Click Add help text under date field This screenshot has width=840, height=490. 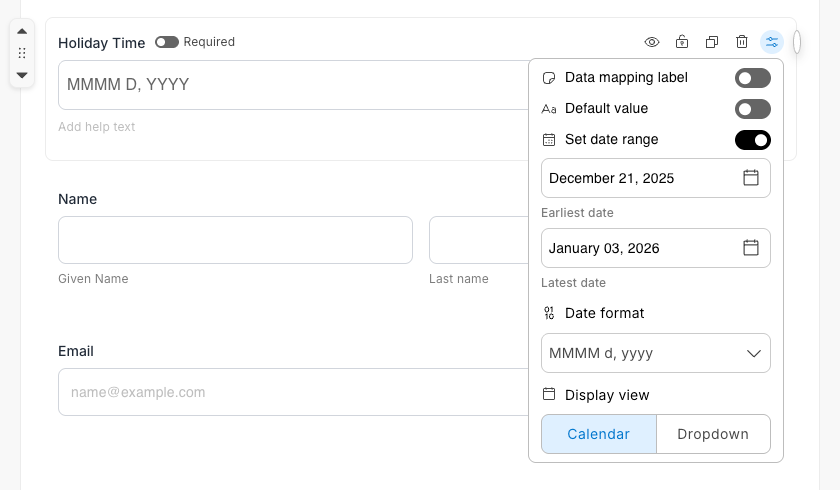click(x=97, y=127)
